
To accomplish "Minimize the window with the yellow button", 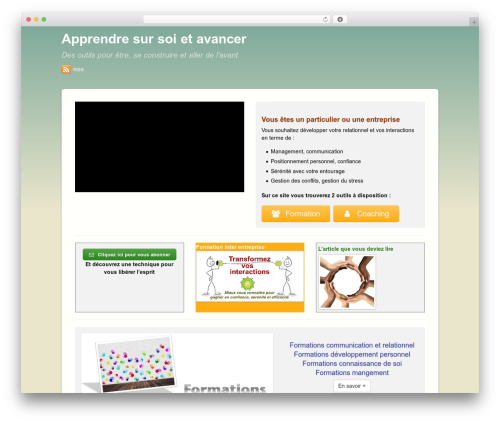I will tap(36, 20).
